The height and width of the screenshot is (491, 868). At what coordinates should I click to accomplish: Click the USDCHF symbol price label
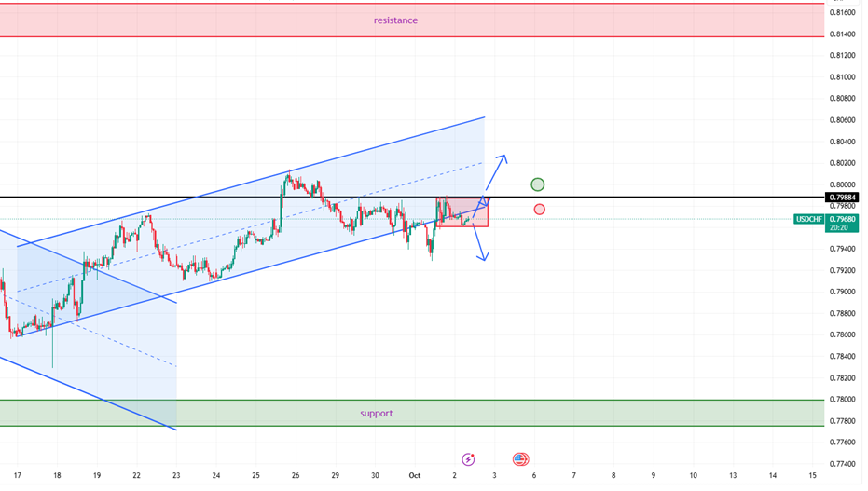pyautogui.click(x=806, y=220)
